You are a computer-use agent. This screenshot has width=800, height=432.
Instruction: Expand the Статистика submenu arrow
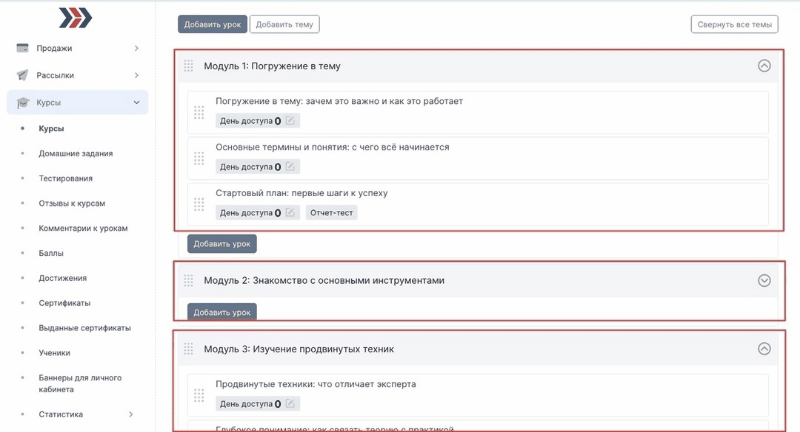[131, 414]
